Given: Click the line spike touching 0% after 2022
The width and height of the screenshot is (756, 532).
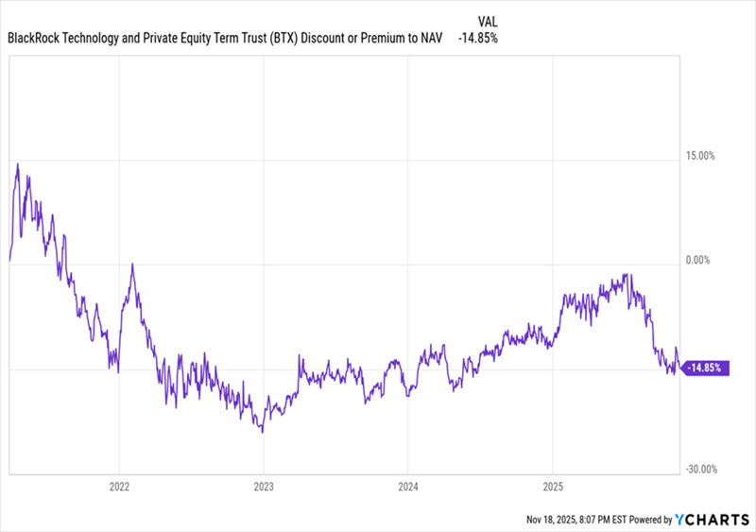Looking at the screenshot, I should click(132, 265).
